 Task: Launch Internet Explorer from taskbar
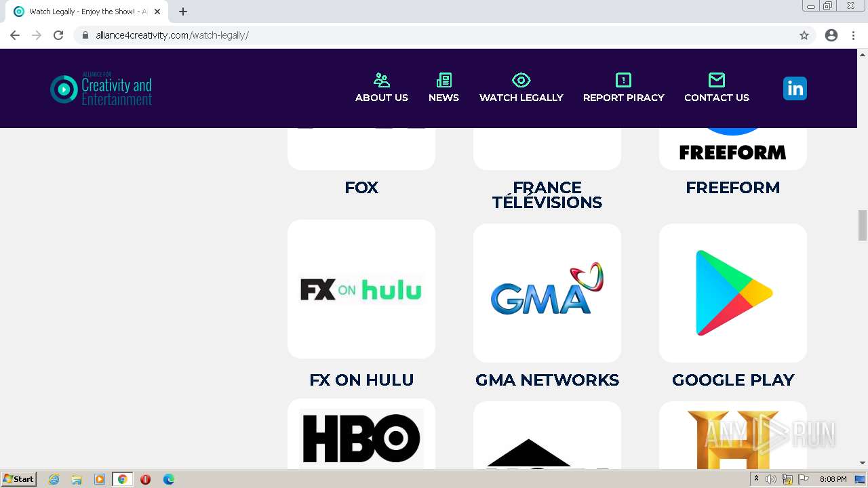click(x=54, y=479)
